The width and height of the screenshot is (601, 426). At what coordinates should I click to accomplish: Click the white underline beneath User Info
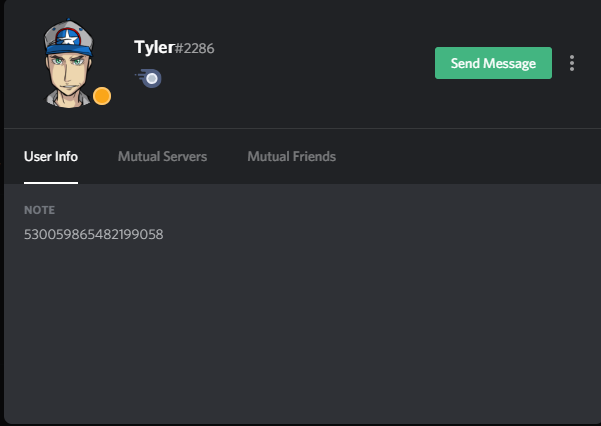tap(51, 183)
